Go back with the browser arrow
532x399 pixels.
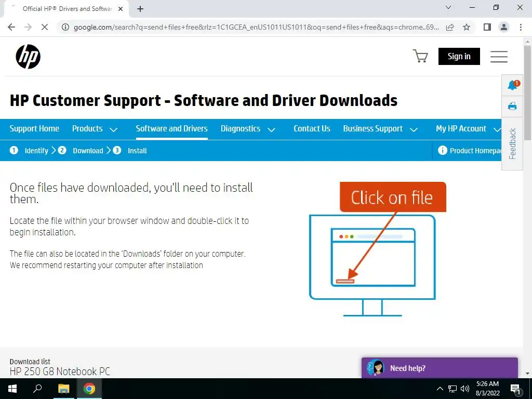tap(11, 27)
